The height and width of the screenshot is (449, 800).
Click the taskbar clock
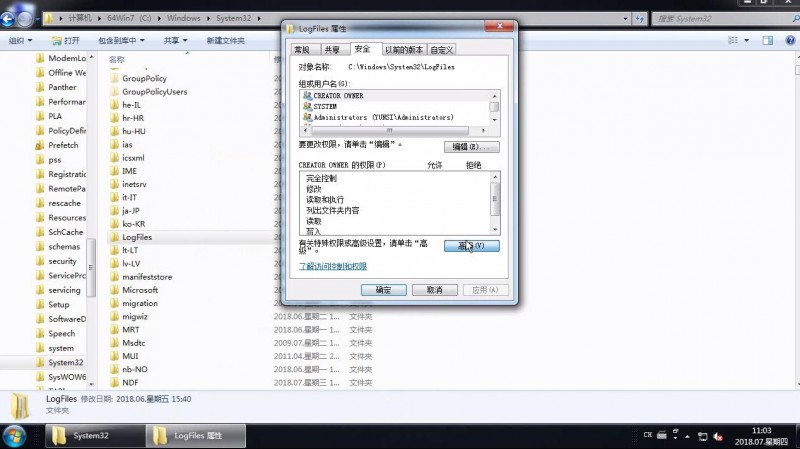click(x=761, y=436)
